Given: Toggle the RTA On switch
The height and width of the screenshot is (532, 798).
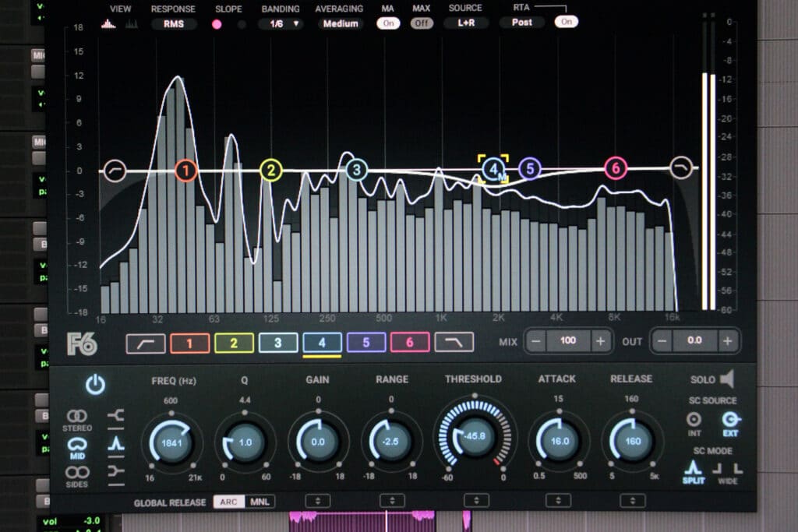Looking at the screenshot, I should tap(567, 22).
